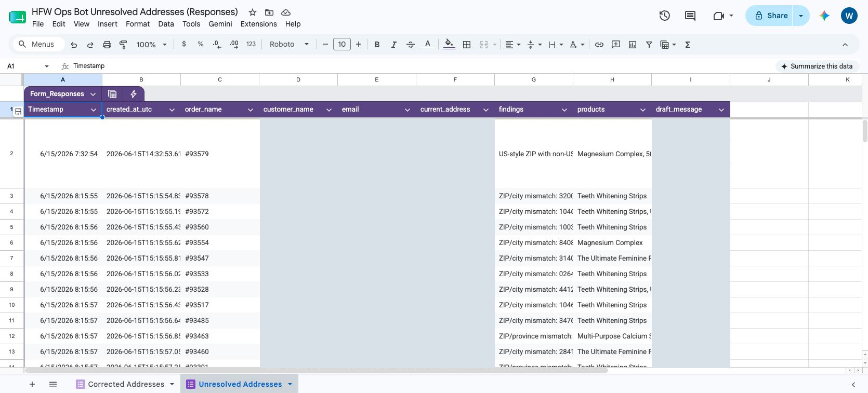
Task: Open the Functions sigma menu
Action: point(688,45)
